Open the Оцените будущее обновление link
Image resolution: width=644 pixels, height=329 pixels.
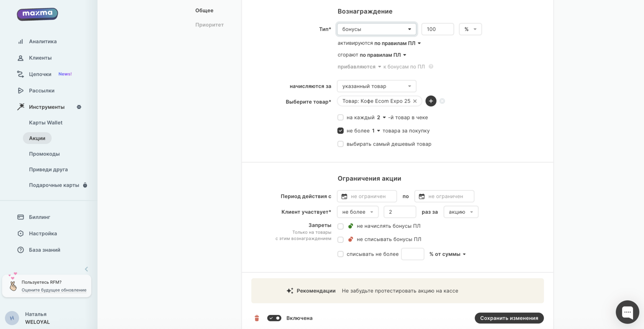point(54,290)
